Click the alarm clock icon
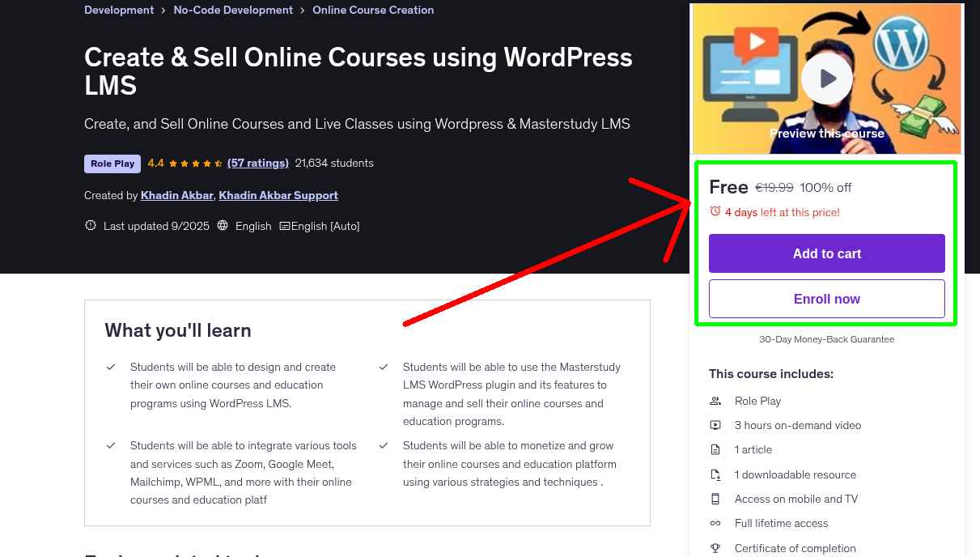The height and width of the screenshot is (557, 980). point(715,211)
